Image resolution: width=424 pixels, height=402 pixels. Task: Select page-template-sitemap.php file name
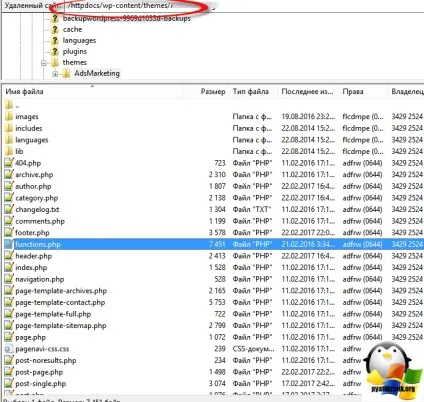[61, 326]
